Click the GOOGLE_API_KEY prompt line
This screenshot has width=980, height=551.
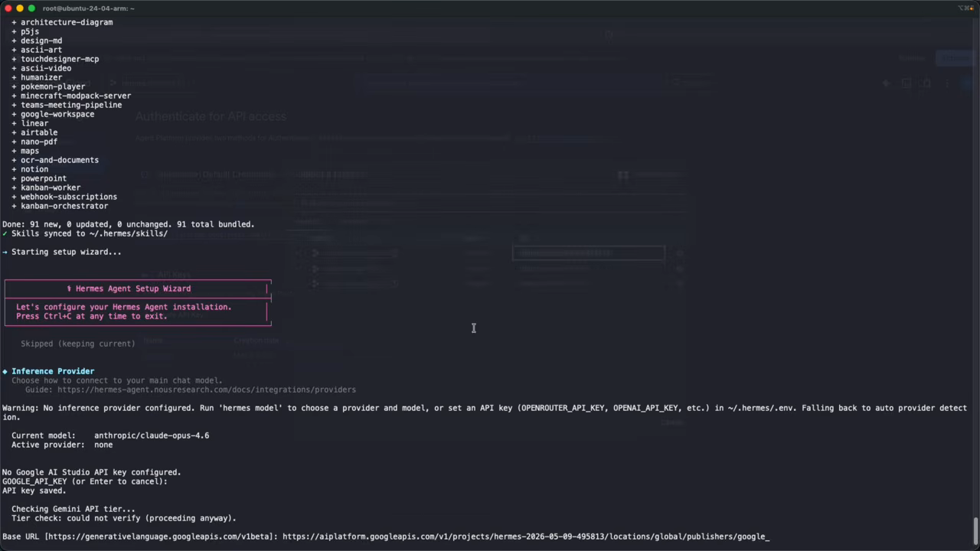85,481
